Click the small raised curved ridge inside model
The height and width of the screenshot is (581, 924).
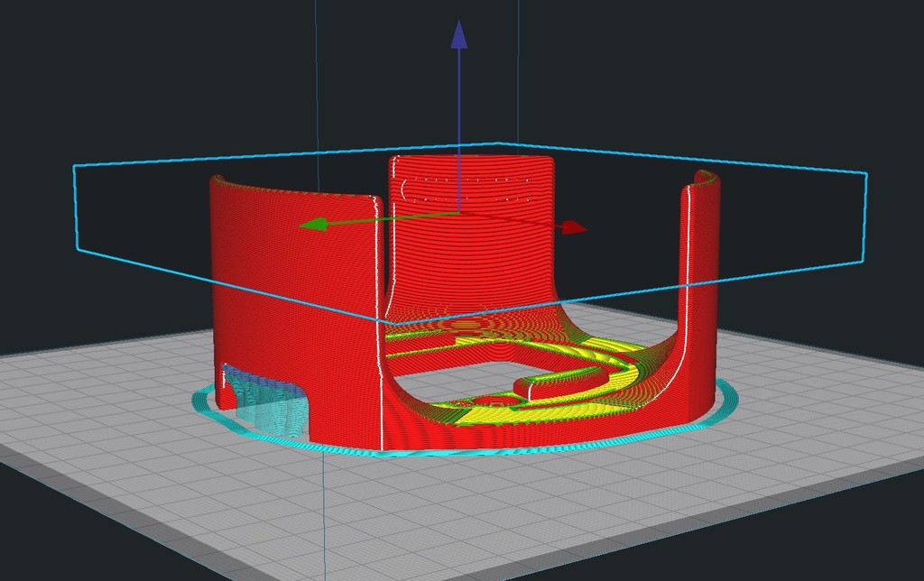[541, 384]
